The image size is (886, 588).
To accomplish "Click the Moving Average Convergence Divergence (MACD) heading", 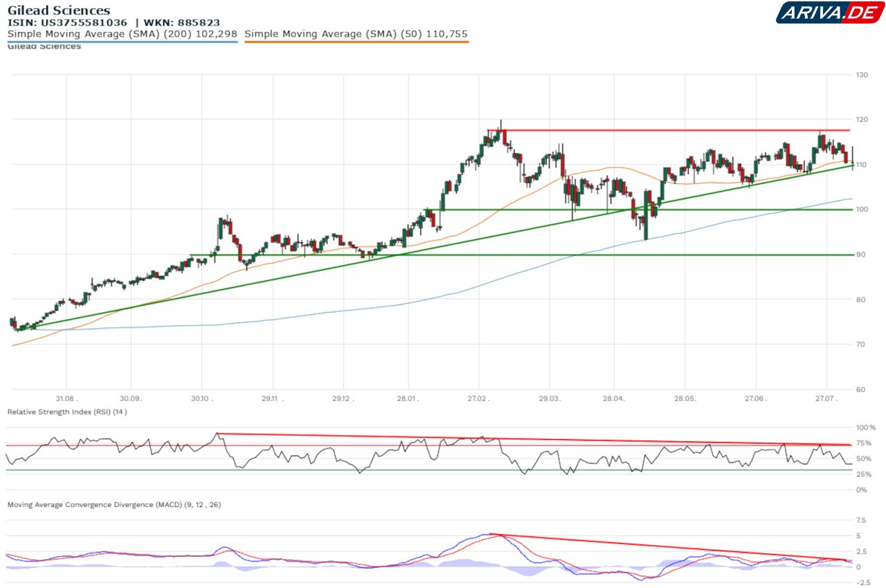I will pyautogui.click(x=114, y=505).
